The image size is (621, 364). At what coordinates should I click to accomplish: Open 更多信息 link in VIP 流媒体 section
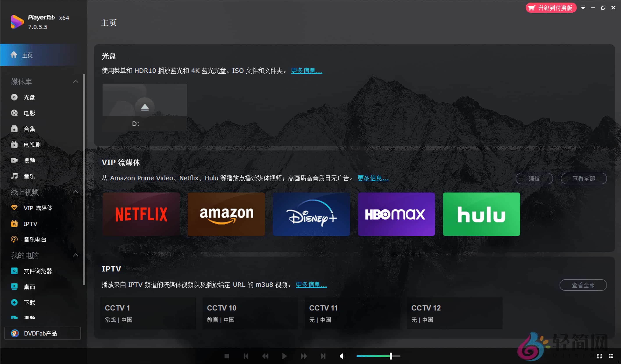click(373, 178)
